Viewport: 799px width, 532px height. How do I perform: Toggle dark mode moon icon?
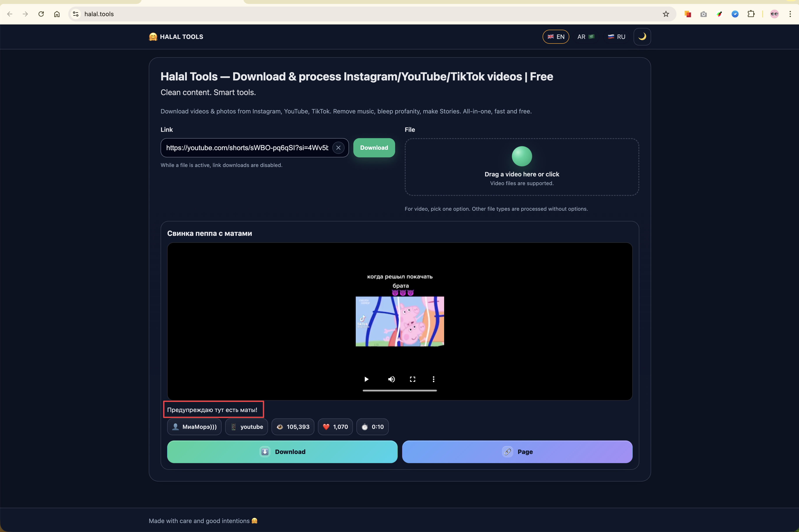click(642, 37)
